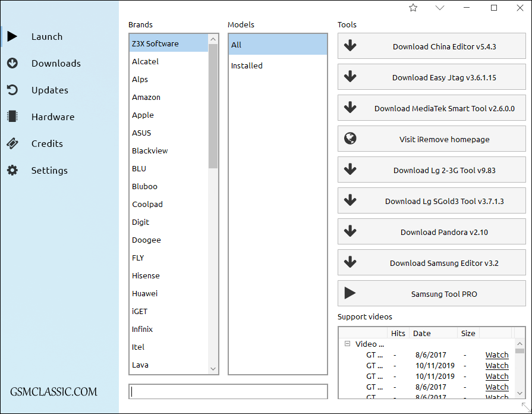The image size is (532, 414).
Task: Click download arrow icon for Easy Jtag
Action: coord(350,76)
